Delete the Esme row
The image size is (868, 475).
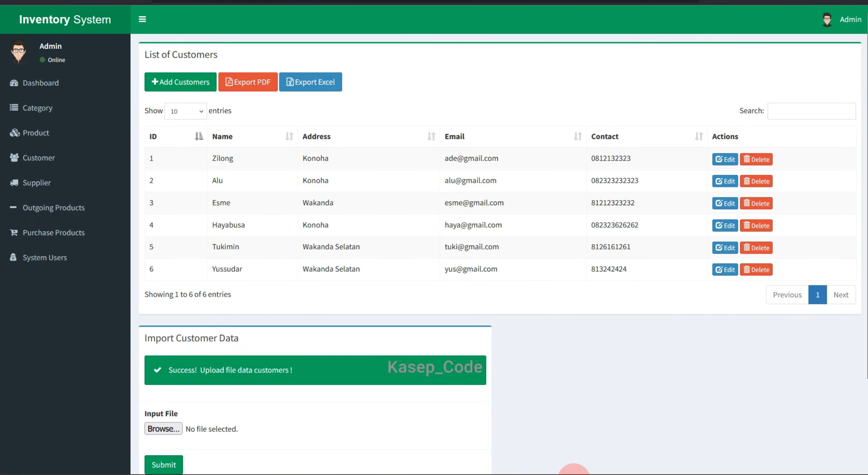click(756, 203)
